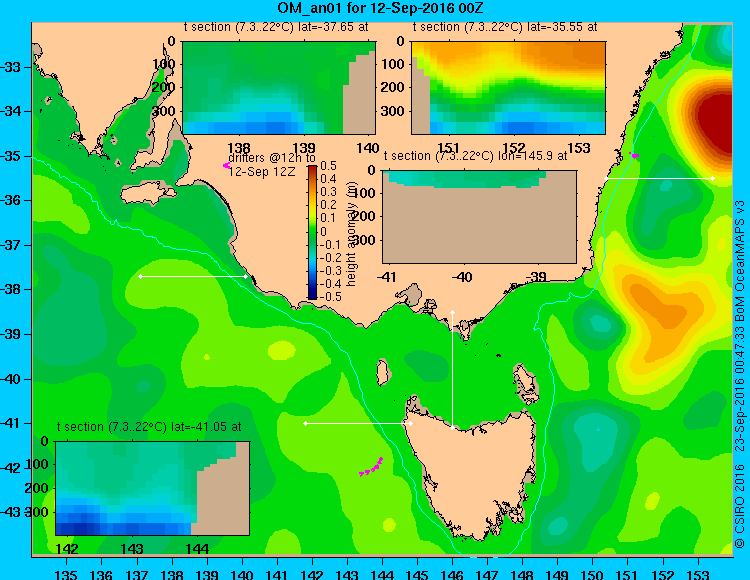Click the '150' longitude axis label
Image resolution: width=750 pixels, height=580 pixels.
point(593,574)
